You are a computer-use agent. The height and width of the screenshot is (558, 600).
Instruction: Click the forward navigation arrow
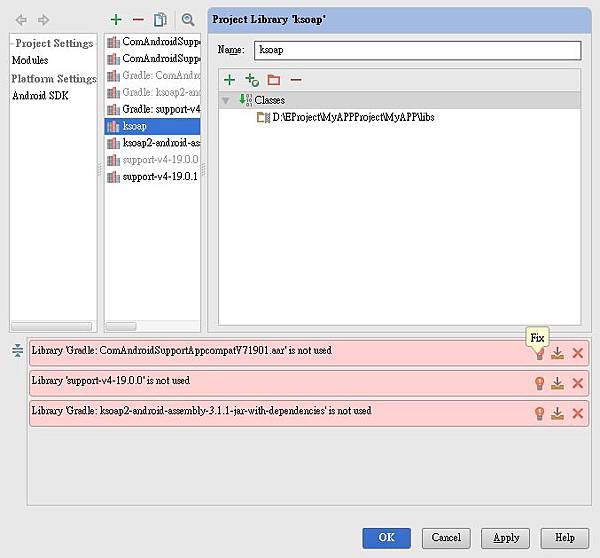click(x=43, y=20)
